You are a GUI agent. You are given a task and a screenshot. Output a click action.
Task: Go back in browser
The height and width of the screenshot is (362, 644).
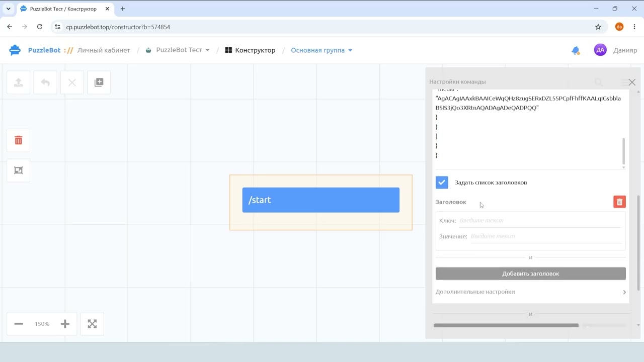click(x=10, y=27)
